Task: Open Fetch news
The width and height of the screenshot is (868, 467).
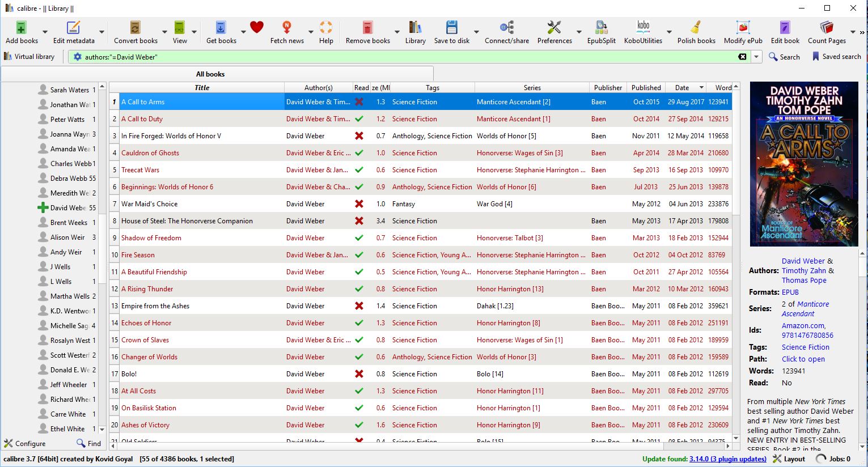Action: [287, 28]
